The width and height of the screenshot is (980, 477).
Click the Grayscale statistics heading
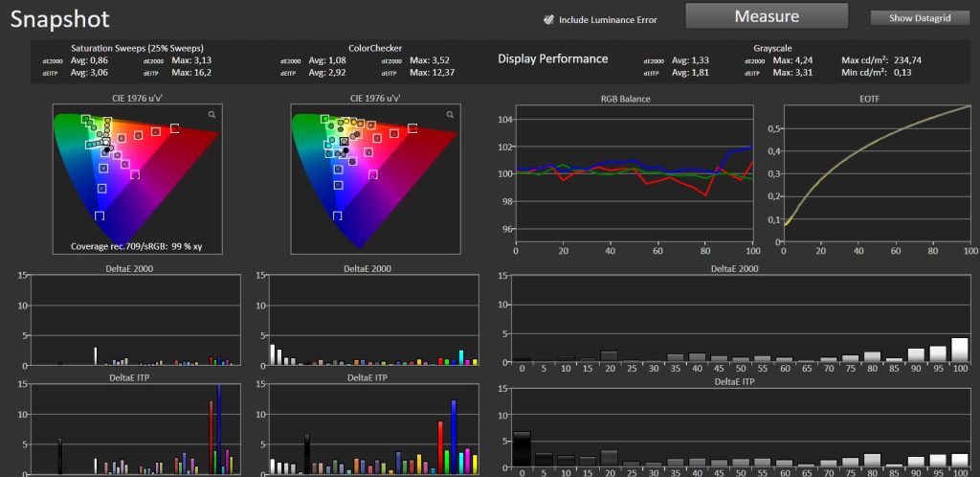coord(772,48)
